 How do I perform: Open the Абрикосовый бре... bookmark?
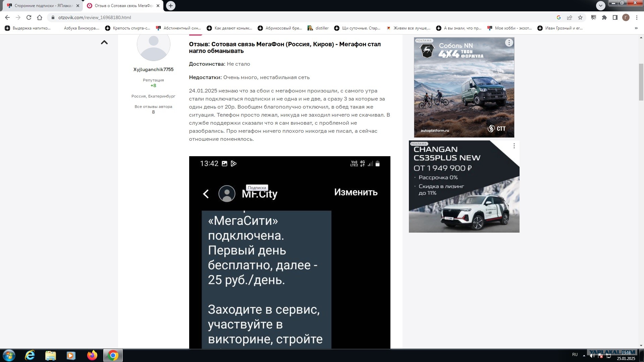tap(280, 28)
